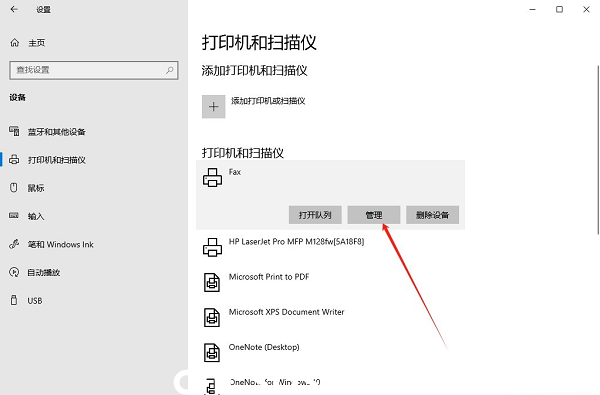
Task: Click the OneNote (Desktop) printer icon
Action: point(212,353)
